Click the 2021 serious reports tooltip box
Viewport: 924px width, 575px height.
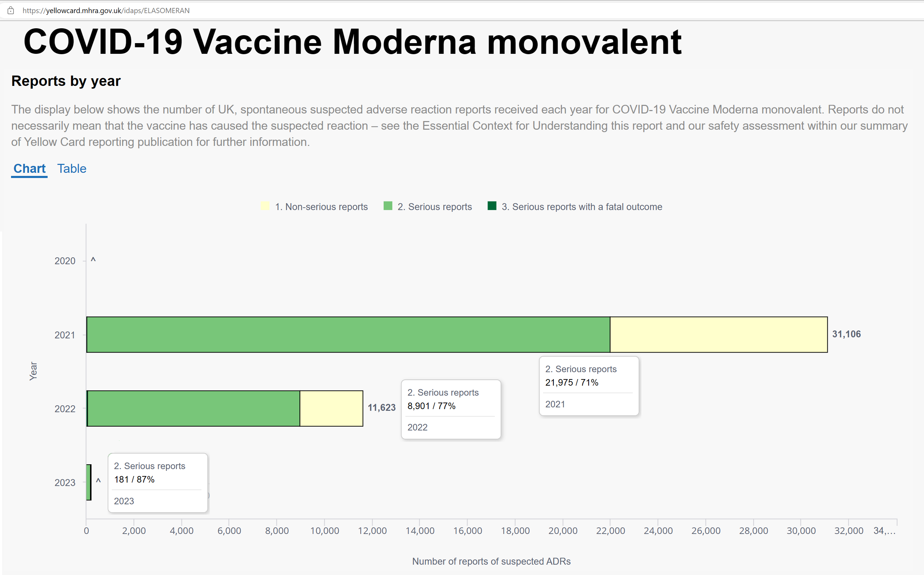pos(589,386)
